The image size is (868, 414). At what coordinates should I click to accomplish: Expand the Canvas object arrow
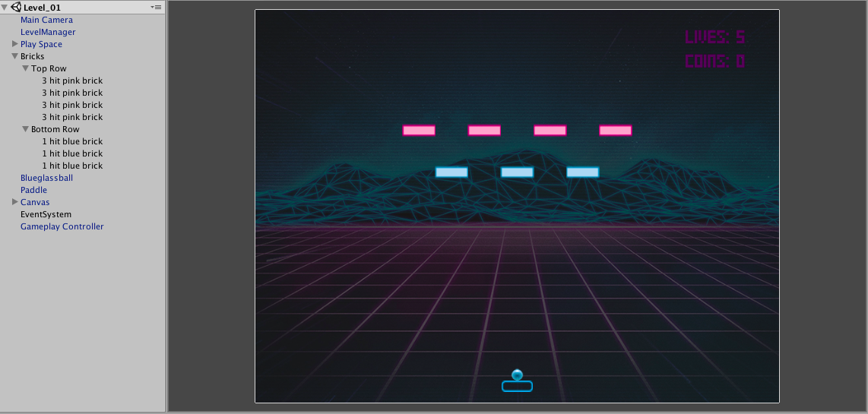15,202
